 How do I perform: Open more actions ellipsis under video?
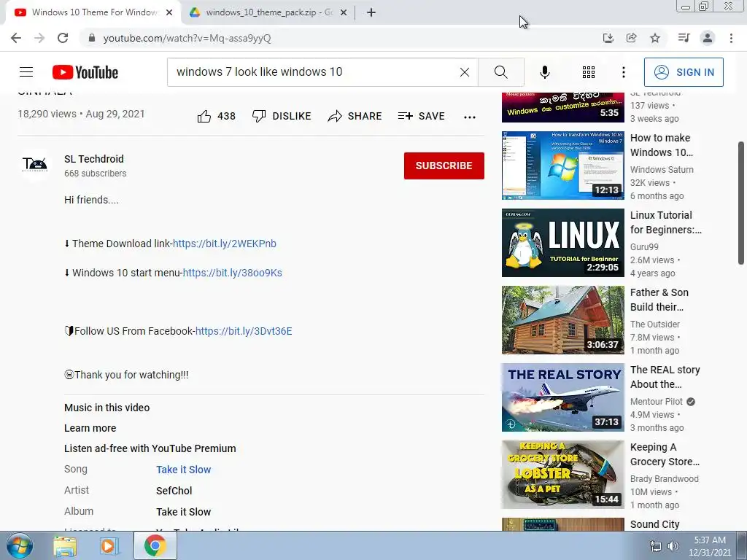tap(470, 117)
